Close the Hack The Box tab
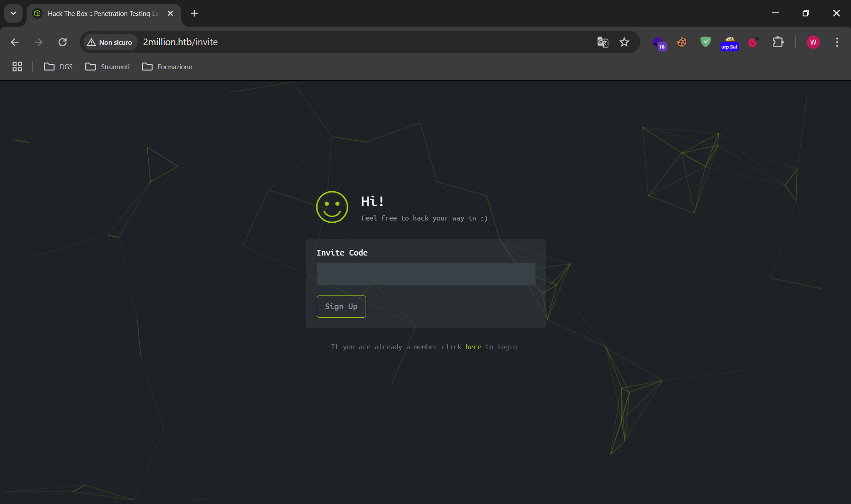The image size is (851, 504). [x=170, y=13]
